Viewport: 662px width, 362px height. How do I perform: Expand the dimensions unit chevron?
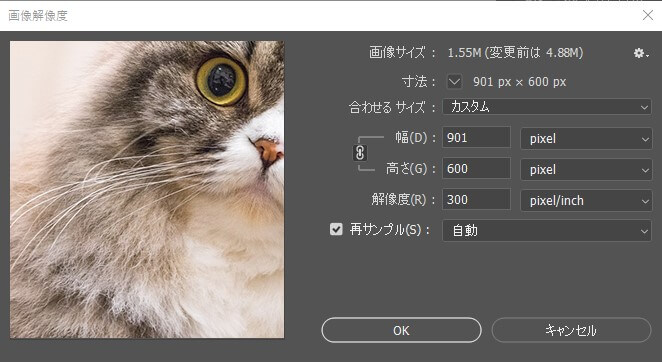pyautogui.click(x=454, y=82)
